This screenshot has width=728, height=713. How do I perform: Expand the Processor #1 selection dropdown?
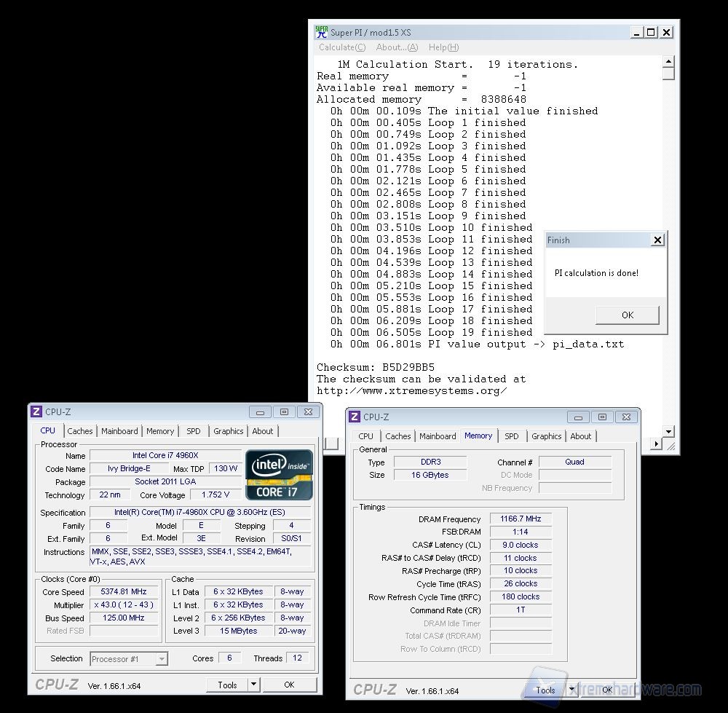[x=161, y=659]
